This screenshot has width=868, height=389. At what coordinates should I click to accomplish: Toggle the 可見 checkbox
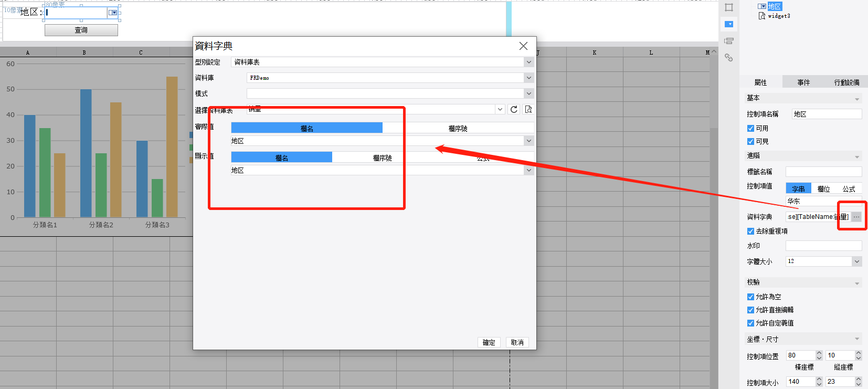(750, 141)
